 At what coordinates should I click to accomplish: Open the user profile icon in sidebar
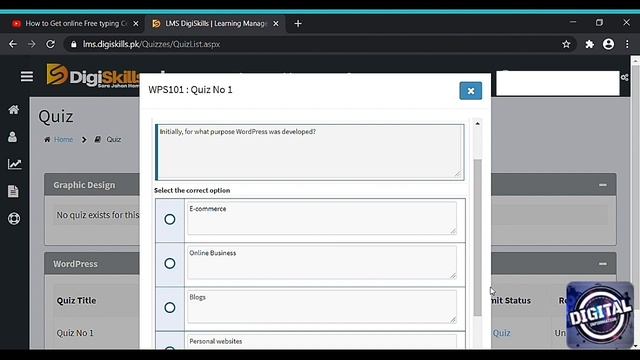(x=13, y=137)
